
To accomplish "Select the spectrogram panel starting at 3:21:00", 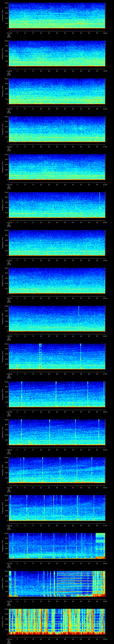I will point(57,167).
